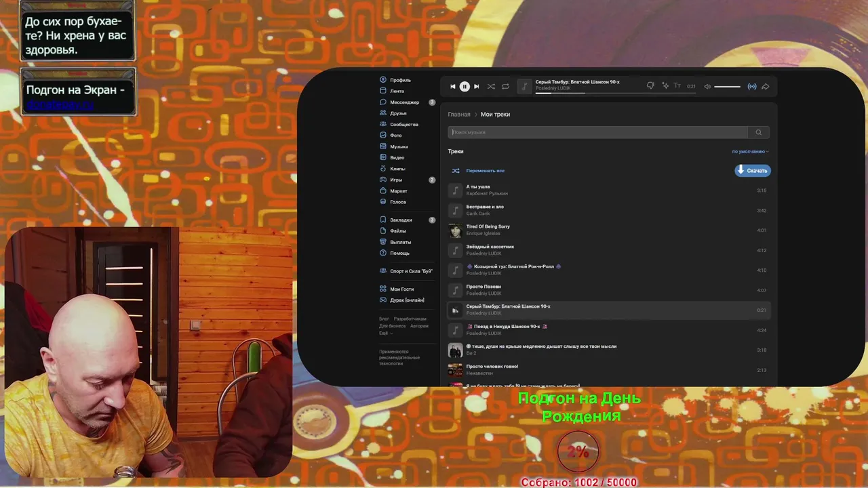Screen dimensions: 868x488
Task: Select the playing row Серый Тамбур
Action: pyautogui.click(x=609, y=310)
